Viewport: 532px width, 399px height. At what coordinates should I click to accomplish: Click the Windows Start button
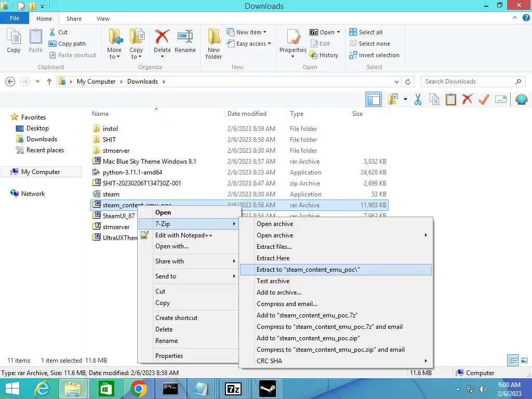point(12,389)
